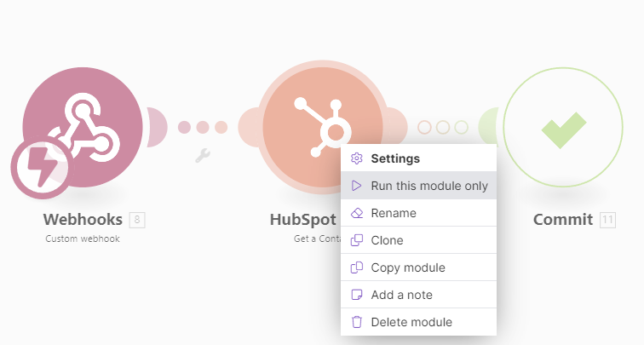Click the Webhooks module number badge 8
644x345 pixels.
[138, 220]
